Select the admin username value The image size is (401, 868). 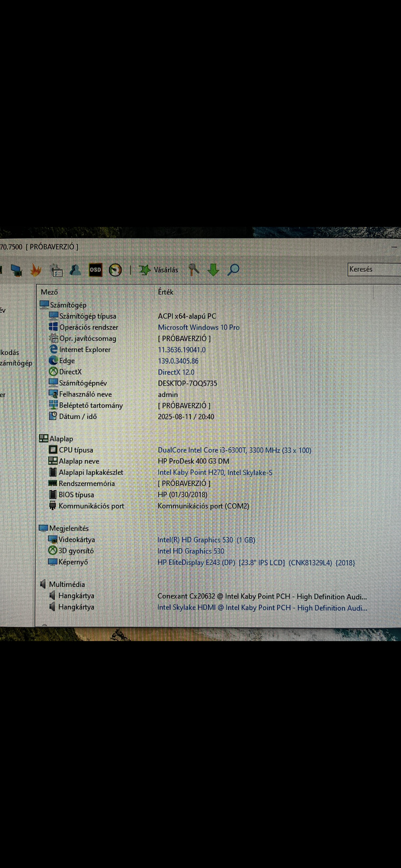(168, 394)
